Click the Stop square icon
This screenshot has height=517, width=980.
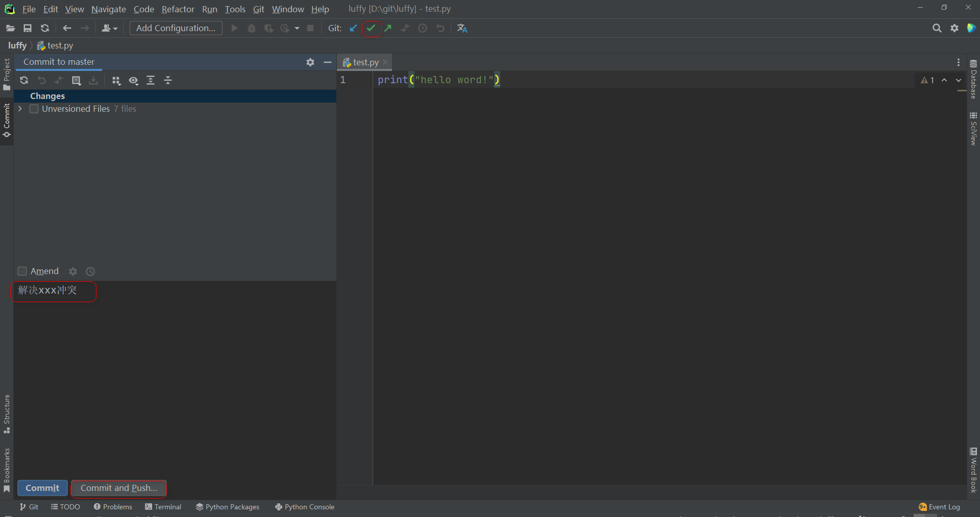click(310, 28)
